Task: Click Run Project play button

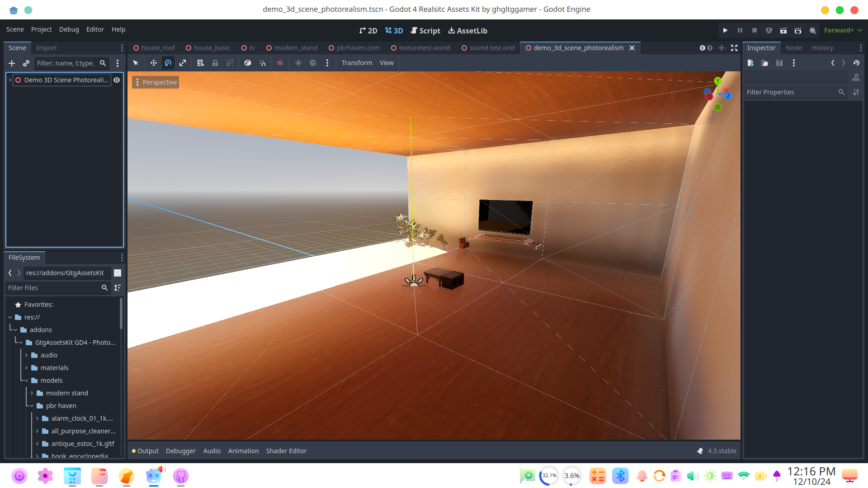Action: pyautogui.click(x=725, y=30)
